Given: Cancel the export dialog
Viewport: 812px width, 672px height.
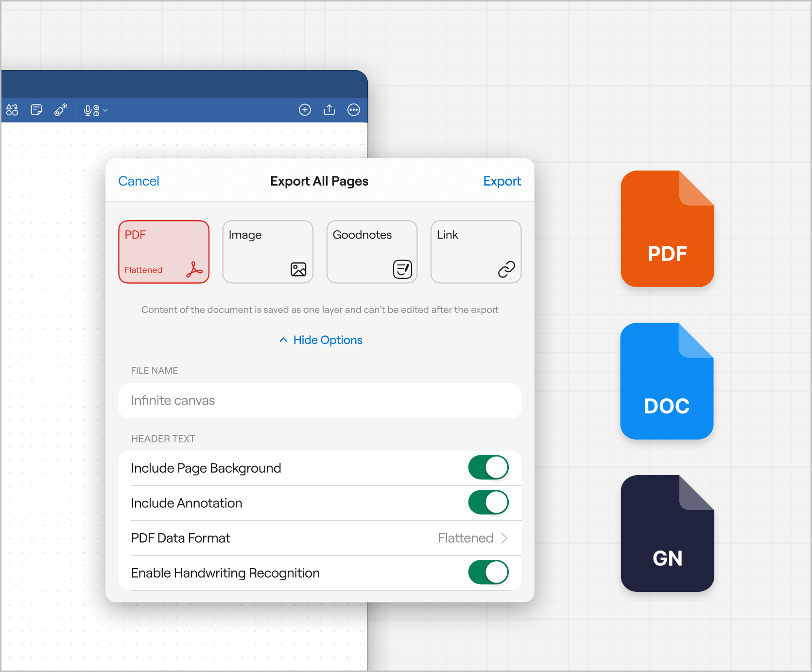Looking at the screenshot, I should click(x=138, y=181).
